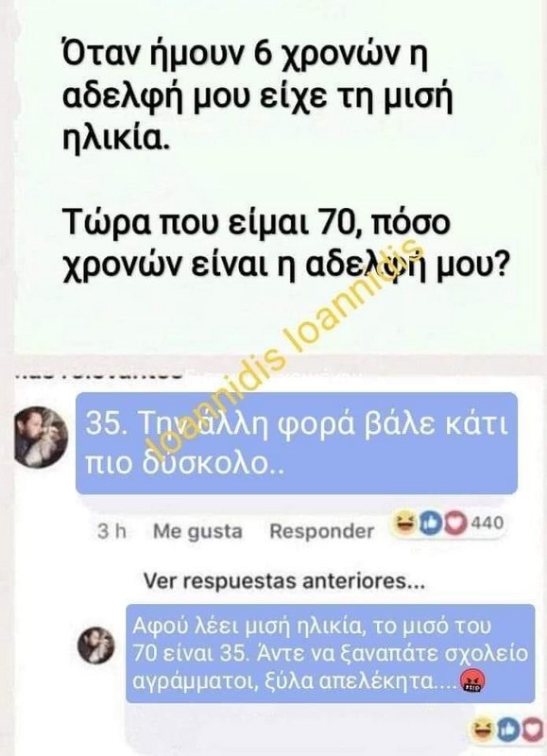Select the comment bubble starting with 35.
547x756 pixels.
coord(297,443)
